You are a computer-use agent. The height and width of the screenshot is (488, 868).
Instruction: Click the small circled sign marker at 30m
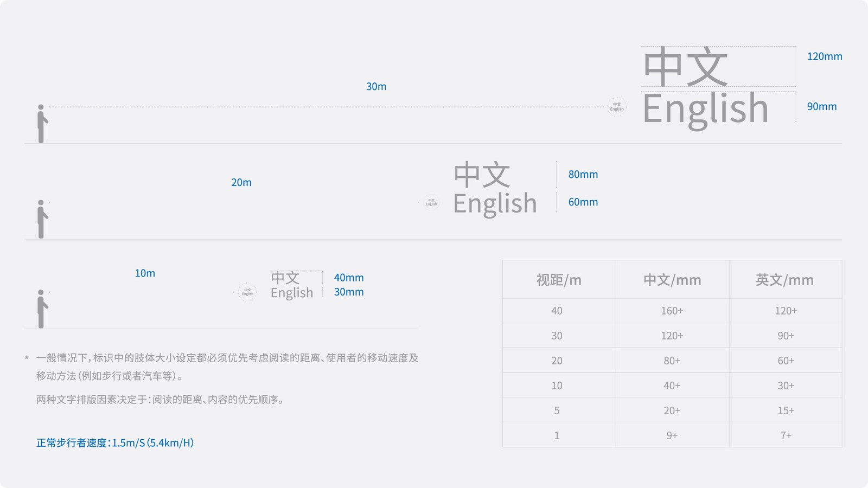617,107
